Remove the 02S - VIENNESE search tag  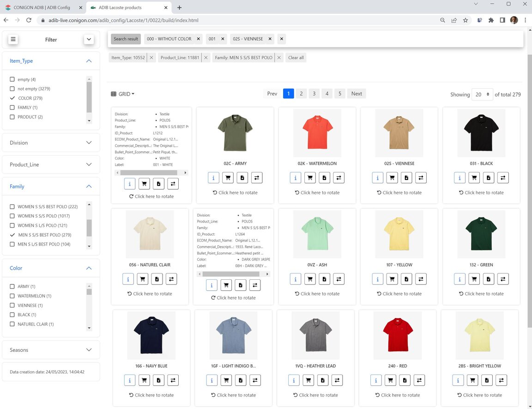click(x=270, y=39)
